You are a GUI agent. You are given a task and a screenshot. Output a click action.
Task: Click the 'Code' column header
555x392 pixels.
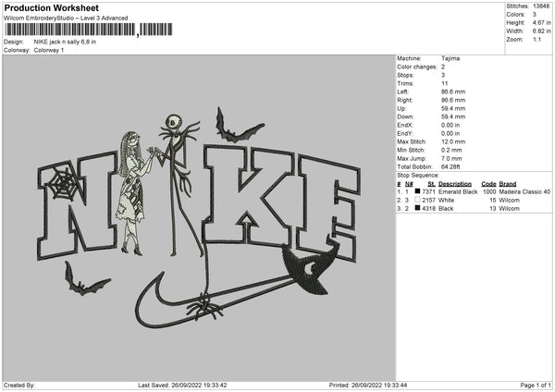pos(488,184)
